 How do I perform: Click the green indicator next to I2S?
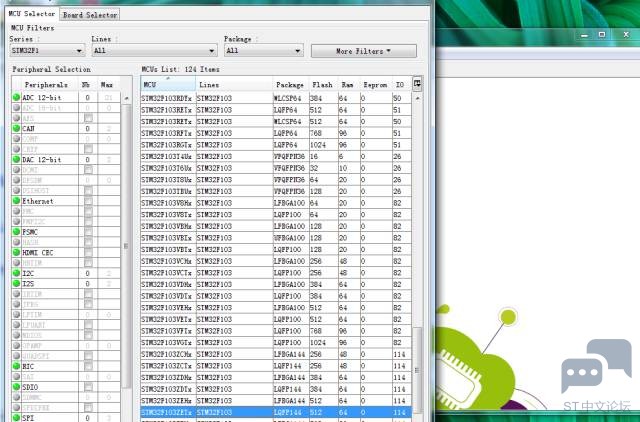[x=16, y=284]
